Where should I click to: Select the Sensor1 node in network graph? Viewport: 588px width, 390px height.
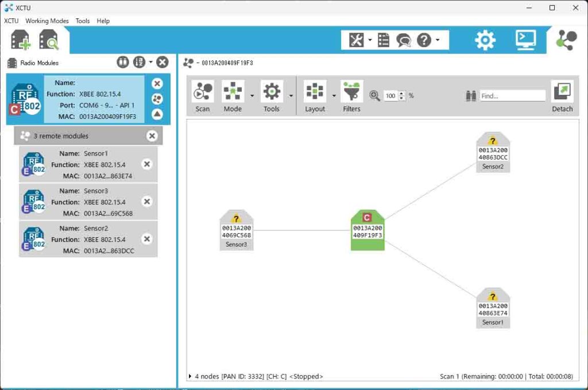tap(493, 308)
